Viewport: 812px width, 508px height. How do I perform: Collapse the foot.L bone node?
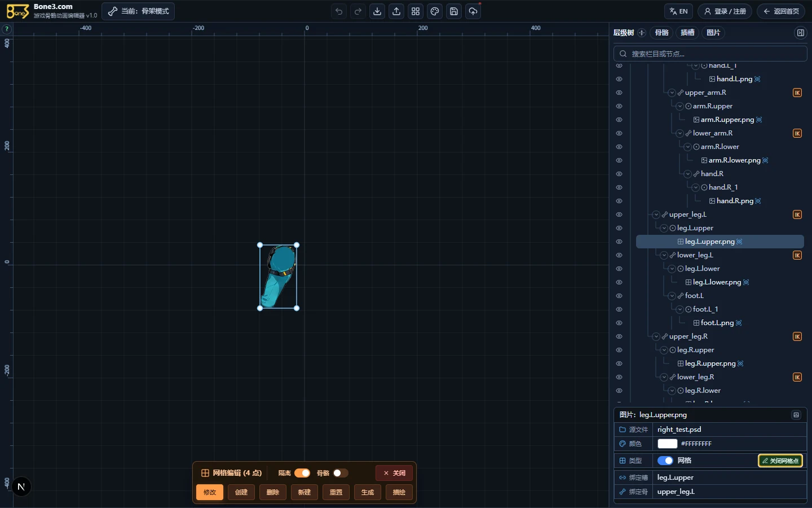click(x=672, y=296)
